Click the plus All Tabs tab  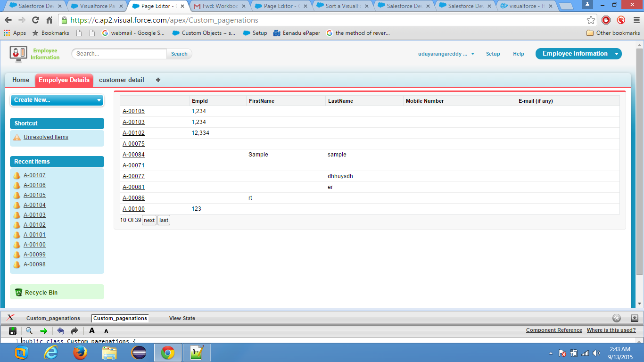158,80
